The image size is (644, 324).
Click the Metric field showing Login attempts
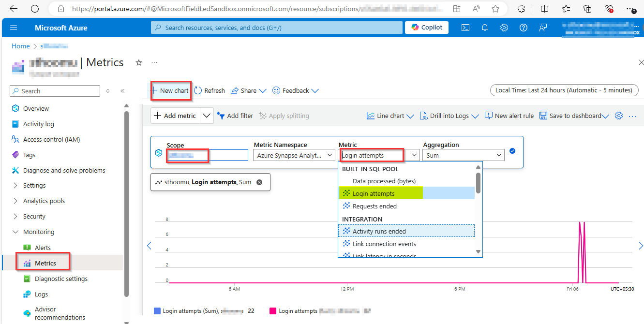click(379, 155)
